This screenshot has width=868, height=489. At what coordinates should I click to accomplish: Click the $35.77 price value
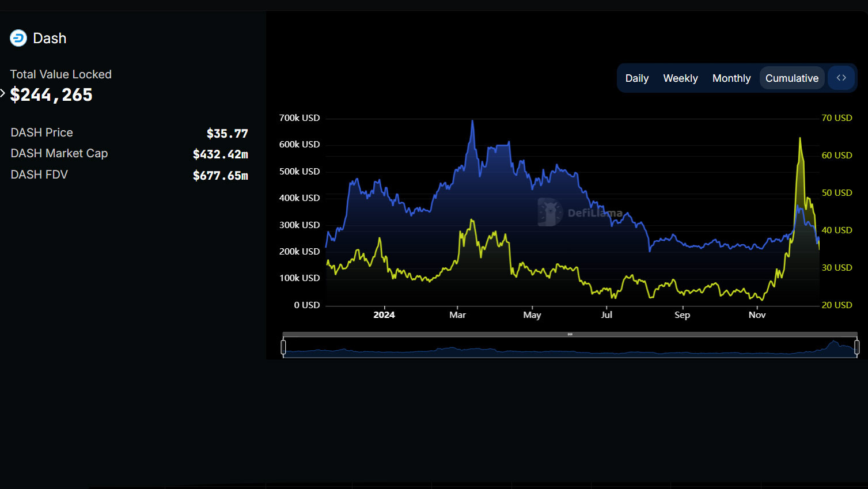[x=227, y=134]
